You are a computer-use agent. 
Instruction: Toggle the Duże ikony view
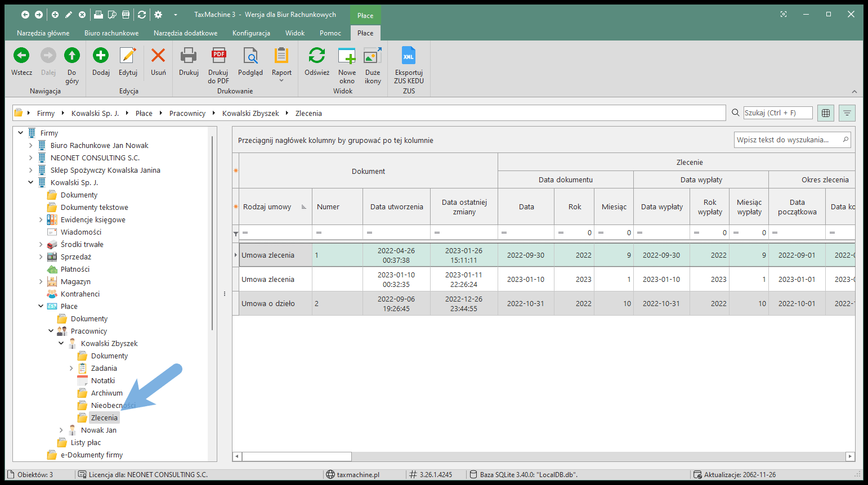point(373,56)
